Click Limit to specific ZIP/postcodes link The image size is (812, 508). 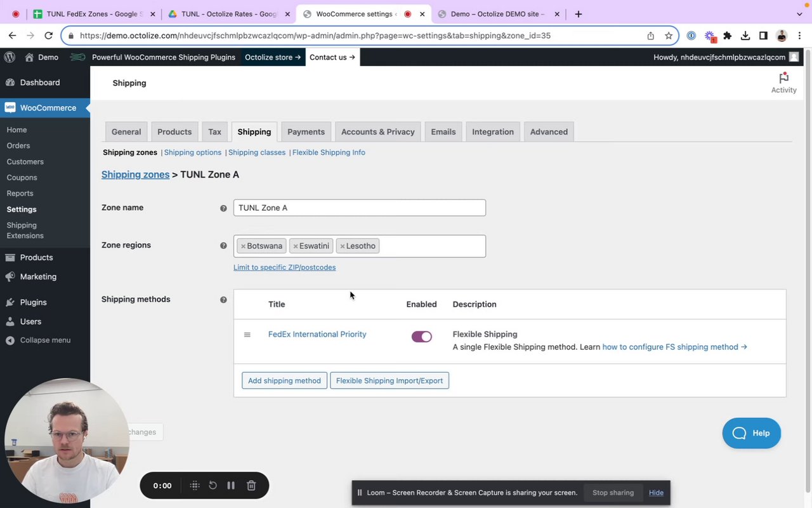pyautogui.click(x=284, y=267)
